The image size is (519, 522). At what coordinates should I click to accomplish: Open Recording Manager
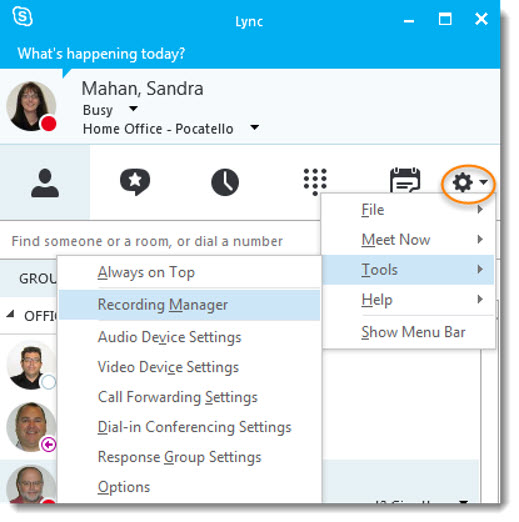click(189, 305)
